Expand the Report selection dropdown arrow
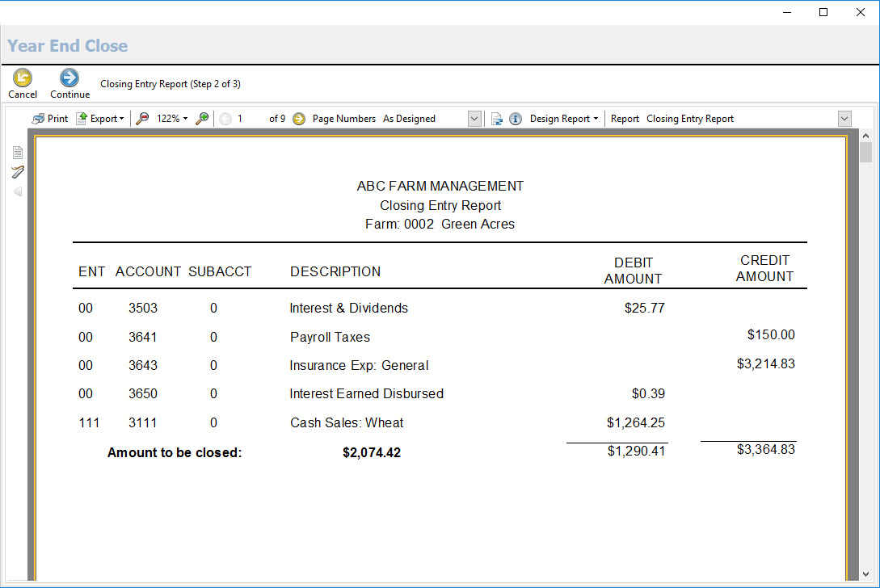The image size is (880, 588). tap(844, 119)
